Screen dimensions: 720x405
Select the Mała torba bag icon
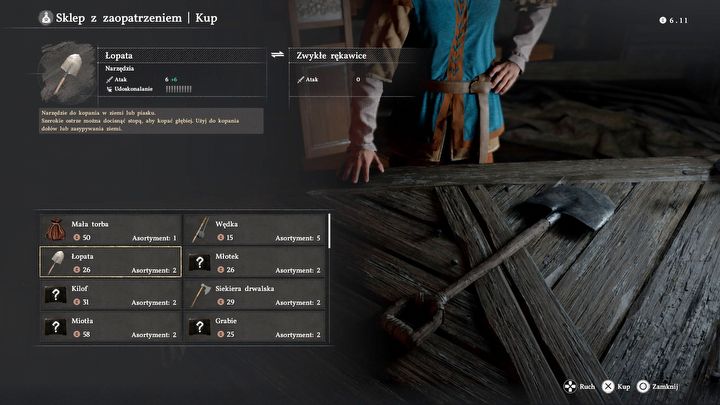pyautogui.click(x=56, y=229)
